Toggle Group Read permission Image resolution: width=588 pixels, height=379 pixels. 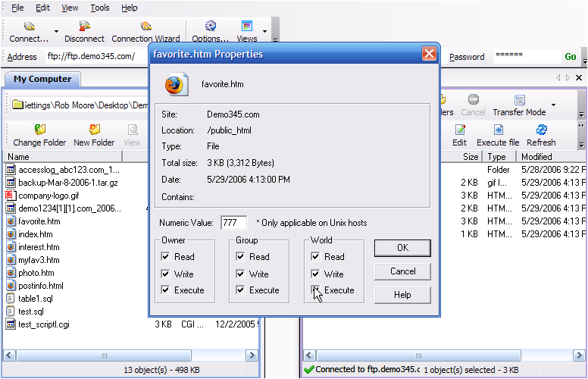click(240, 256)
